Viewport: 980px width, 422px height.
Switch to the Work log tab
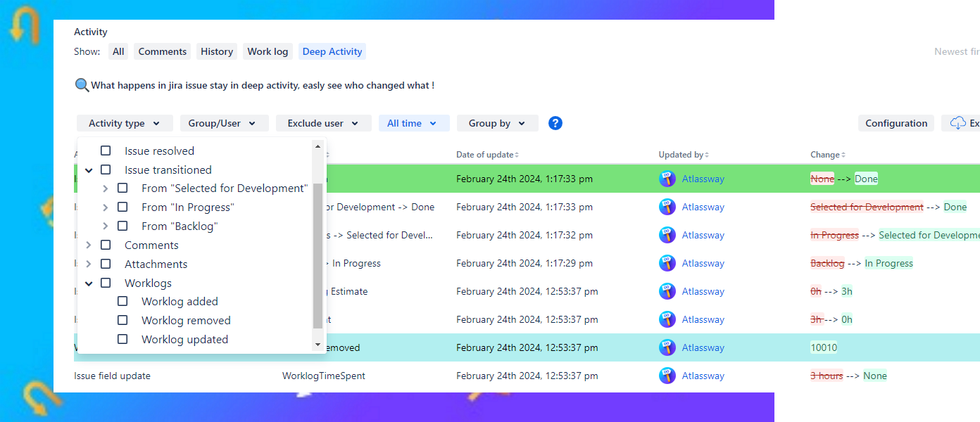click(x=268, y=51)
